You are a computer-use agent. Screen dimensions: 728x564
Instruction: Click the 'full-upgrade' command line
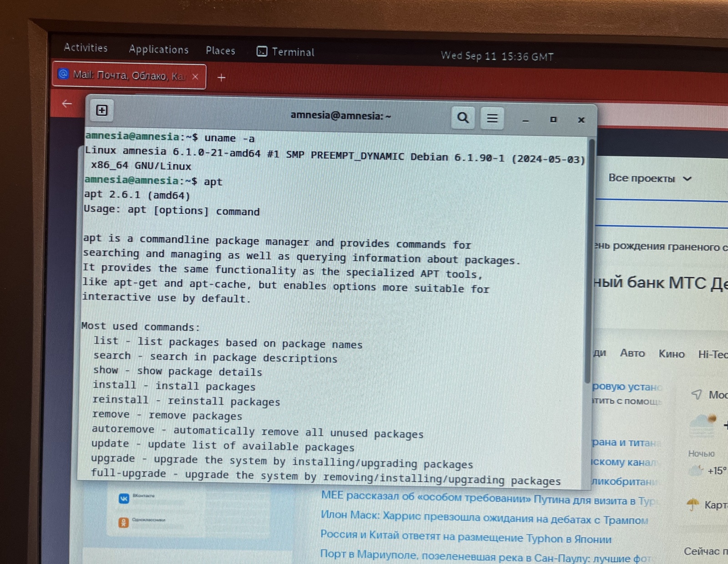(x=326, y=477)
